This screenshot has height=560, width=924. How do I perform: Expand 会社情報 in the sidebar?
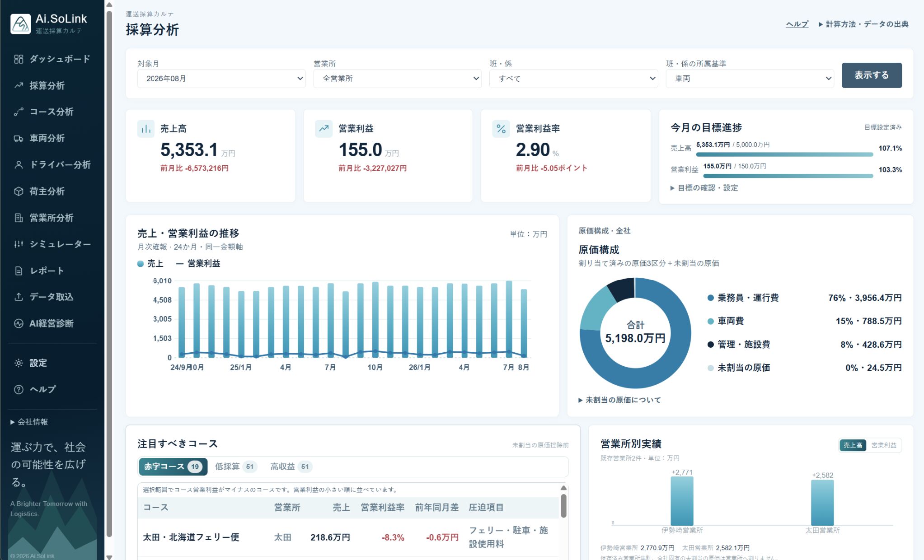[29, 422]
